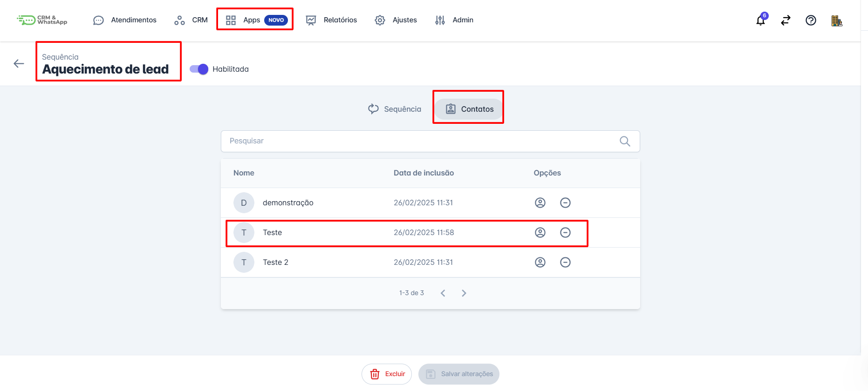Click the search magnifier icon
The width and height of the screenshot is (868, 391).
coord(625,142)
